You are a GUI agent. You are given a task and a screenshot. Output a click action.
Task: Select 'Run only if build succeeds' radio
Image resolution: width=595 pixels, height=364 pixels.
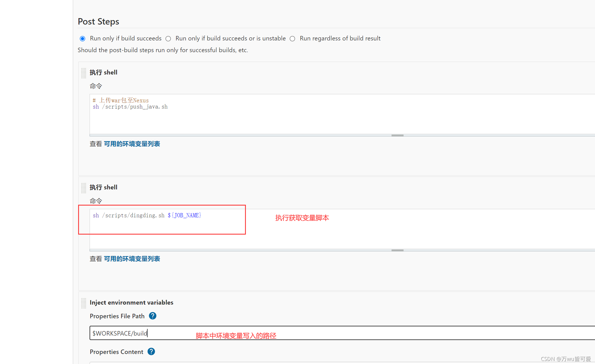(82, 38)
